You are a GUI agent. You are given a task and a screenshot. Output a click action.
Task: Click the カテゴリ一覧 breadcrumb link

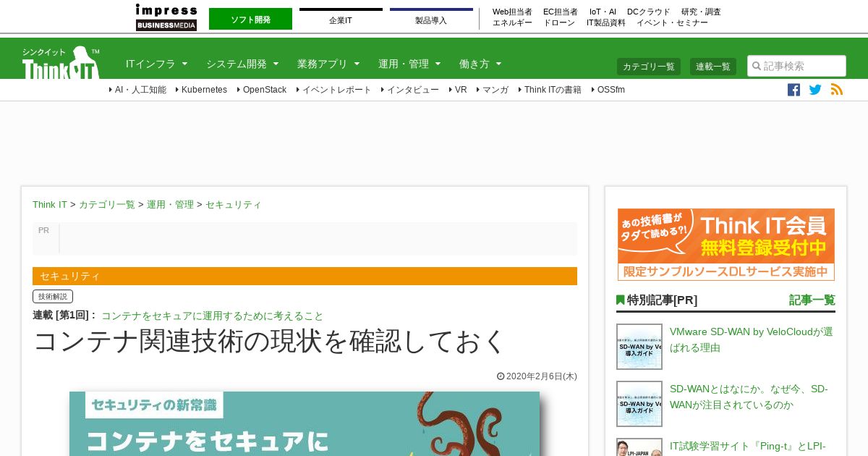pyautogui.click(x=107, y=205)
